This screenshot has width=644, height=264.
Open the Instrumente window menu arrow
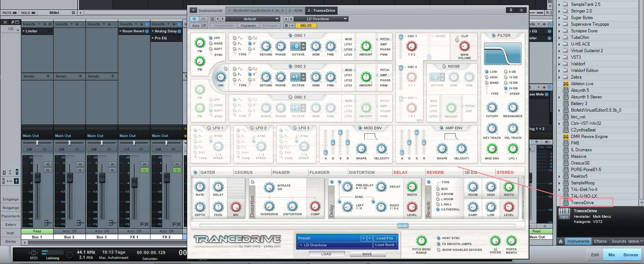193,10
